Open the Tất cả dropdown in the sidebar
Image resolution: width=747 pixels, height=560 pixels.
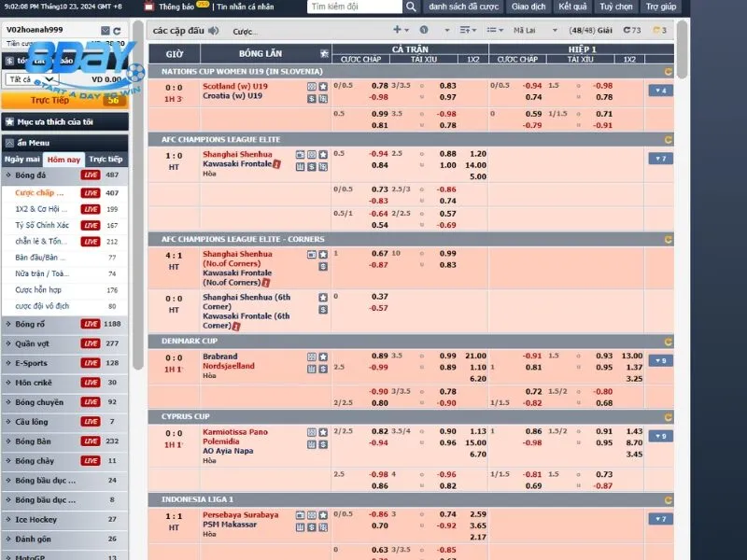coord(32,79)
